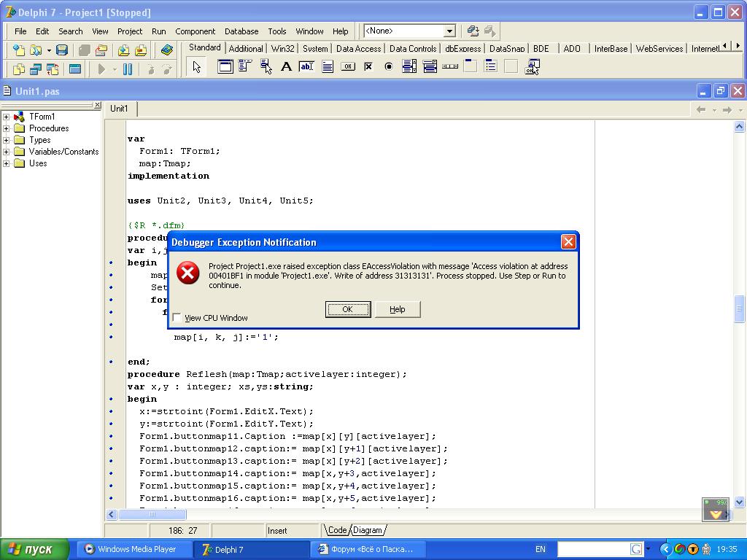
Task: Select the RadioButton component icon
Action: coord(389,67)
